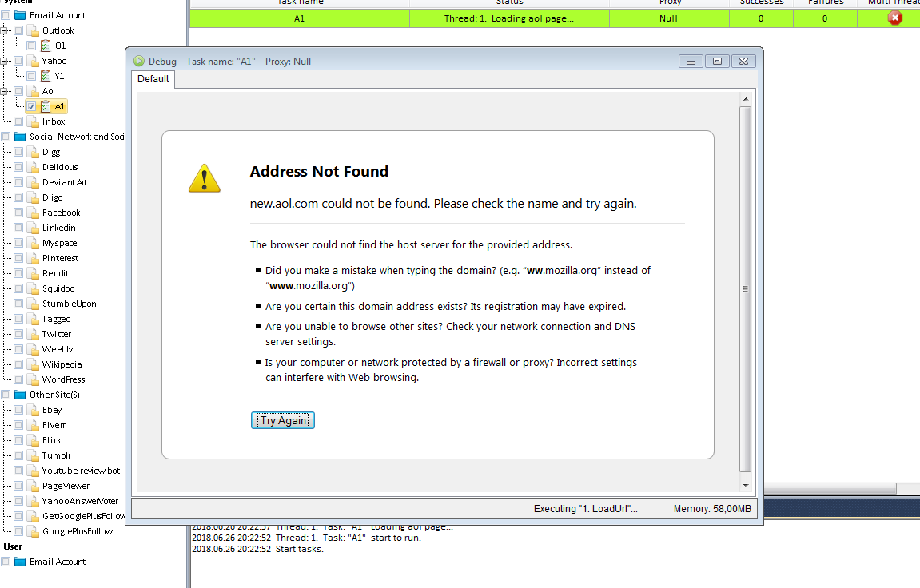Enable the Twitter checkbox
This screenshot has width=920, height=588.
(18, 334)
